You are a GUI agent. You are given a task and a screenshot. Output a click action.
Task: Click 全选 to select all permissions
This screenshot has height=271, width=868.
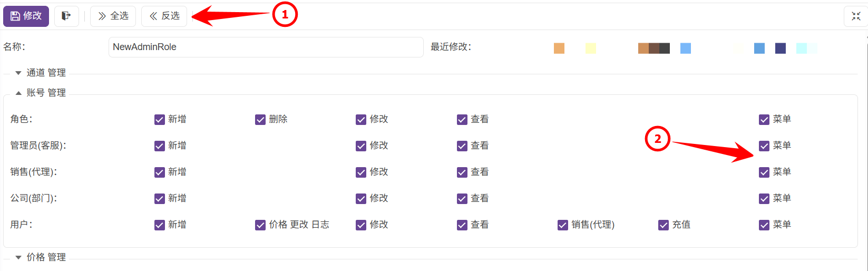pyautogui.click(x=113, y=16)
